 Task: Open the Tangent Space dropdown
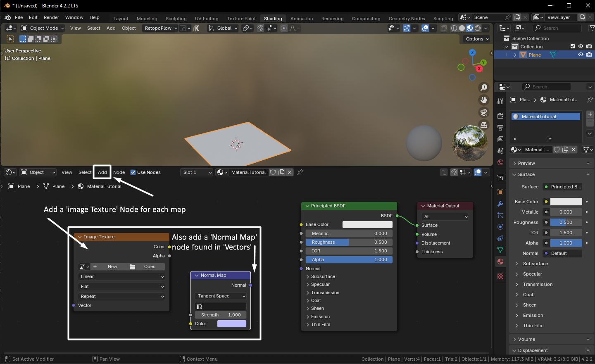[x=221, y=296]
